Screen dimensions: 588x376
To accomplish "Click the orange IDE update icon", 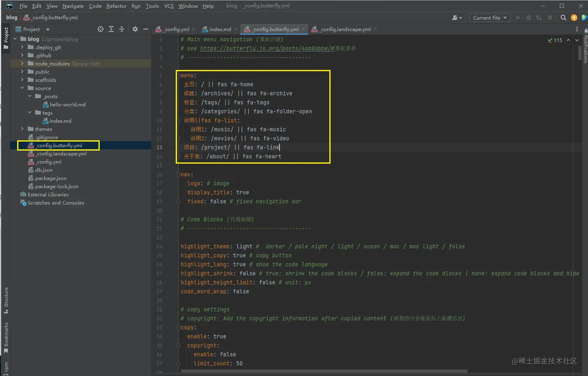I will (574, 18).
